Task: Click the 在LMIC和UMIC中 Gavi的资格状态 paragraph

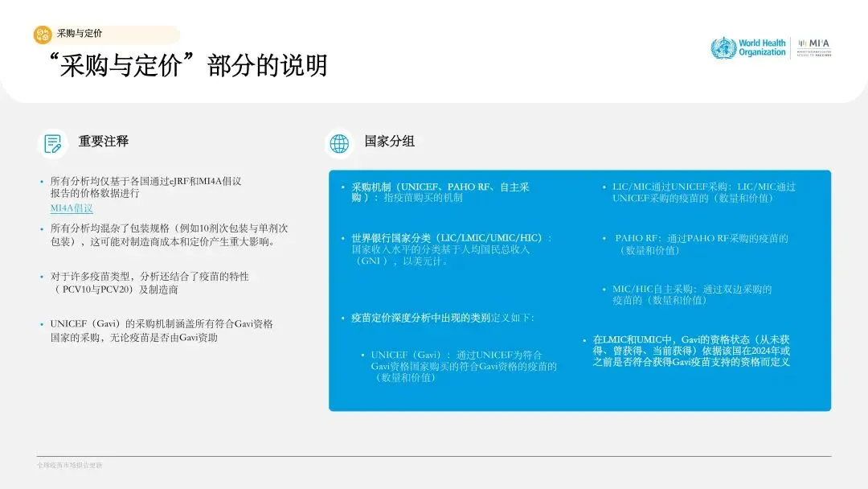Action: [x=691, y=351]
